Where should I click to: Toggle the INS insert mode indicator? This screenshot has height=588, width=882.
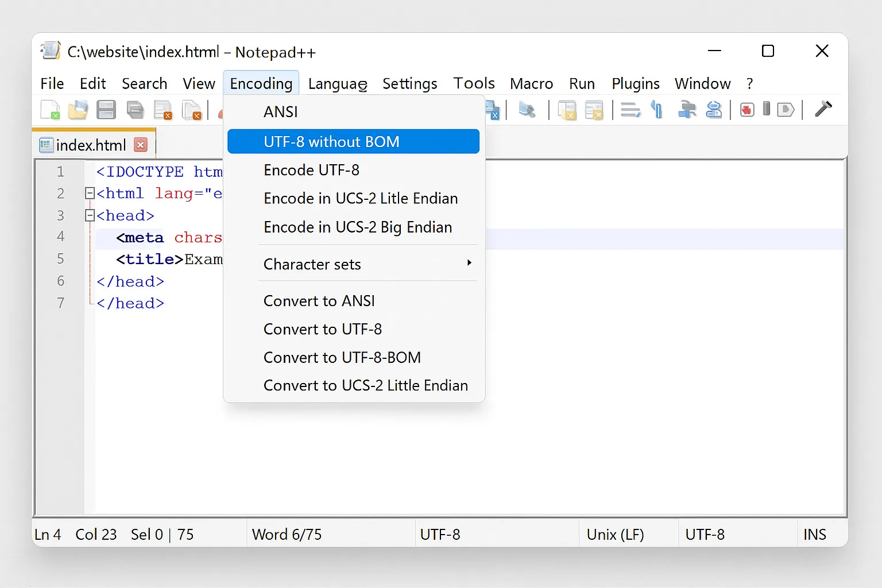814,535
